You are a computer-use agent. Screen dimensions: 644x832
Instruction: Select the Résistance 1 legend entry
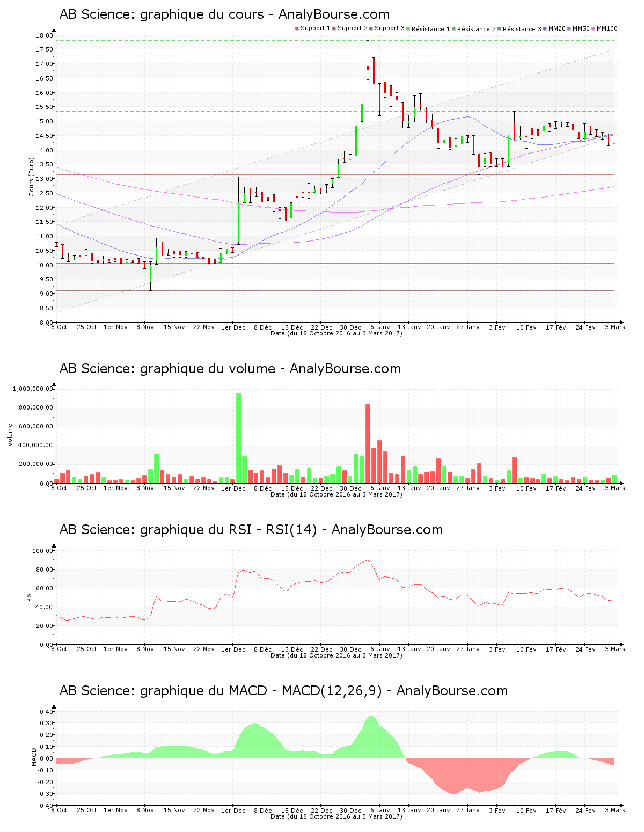pos(429,29)
